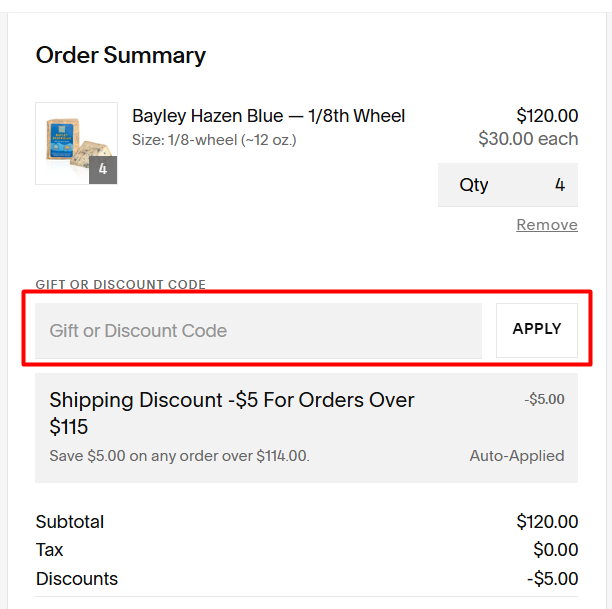The width and height of the screenshot is (612, 609).
Task: Click the -$5.00 amount in shipping discount box
Action: (544, 399)
